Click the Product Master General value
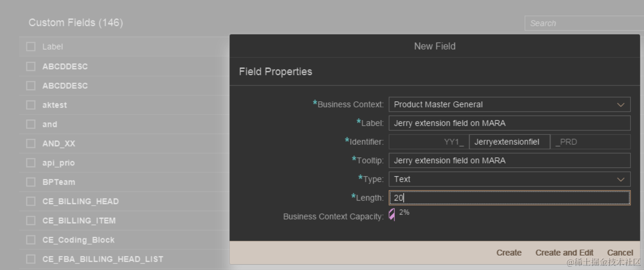The height and width of the screenshot is (270, 644). pos(438,105)
